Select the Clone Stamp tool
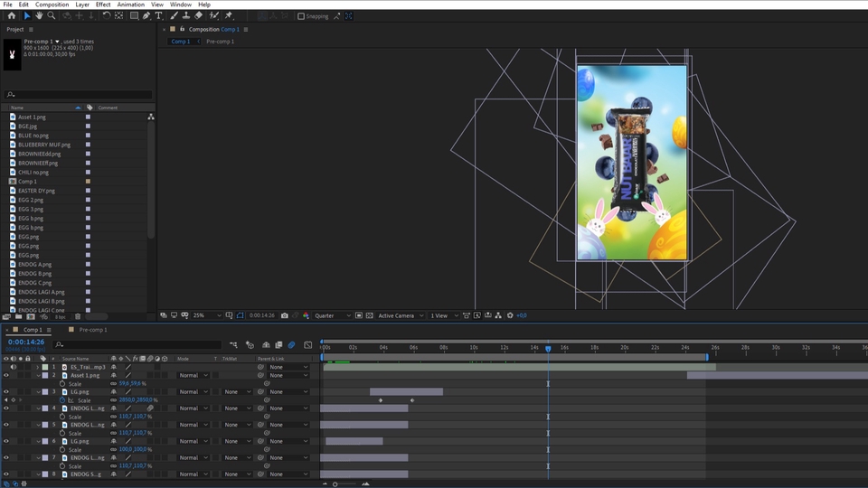Viewport: 868px width, 488px height. tap(186, 15)
